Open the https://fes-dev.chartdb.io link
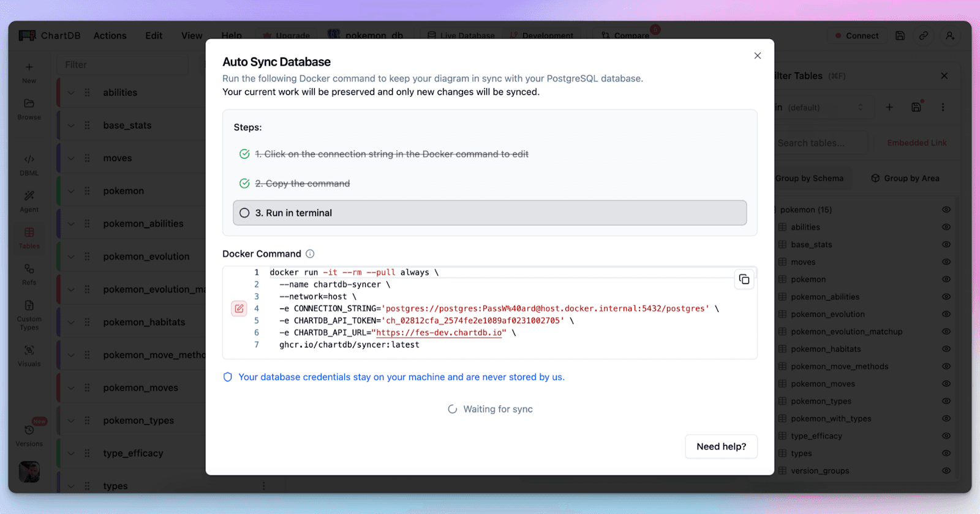 click(x=439, y=333)
